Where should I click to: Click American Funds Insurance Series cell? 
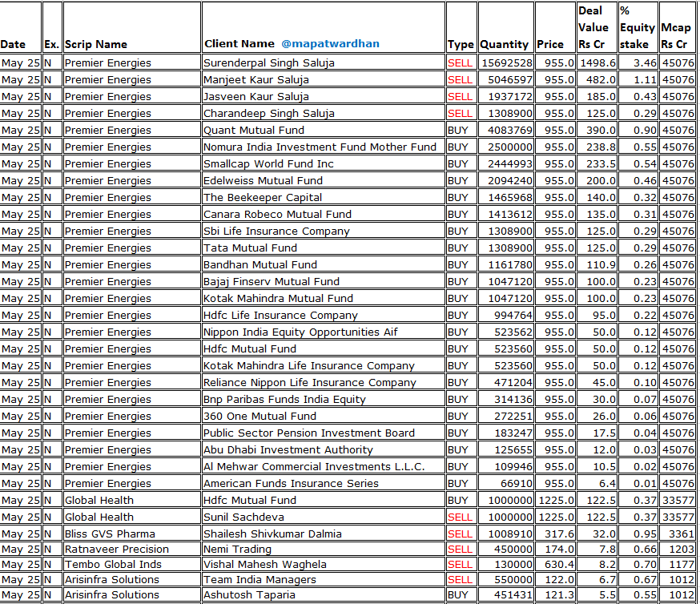pos(324,484)
